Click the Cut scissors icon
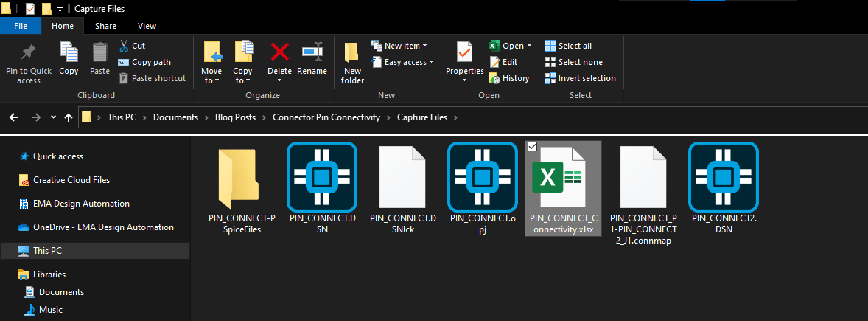The width and height of the screenshot is (868, 321). (124, 46)
